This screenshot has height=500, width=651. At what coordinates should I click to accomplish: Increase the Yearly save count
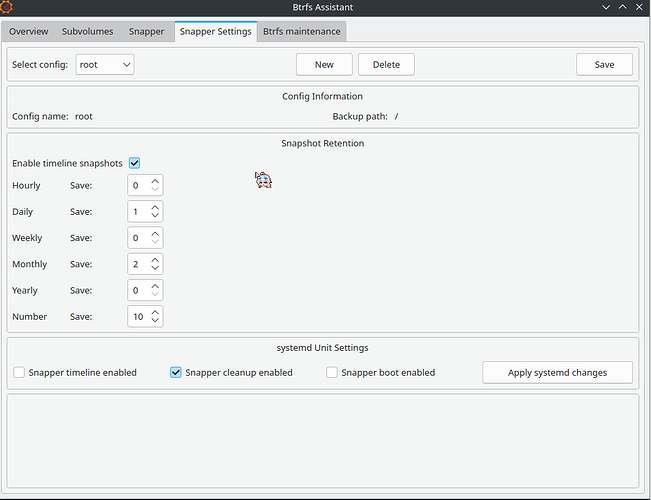pos(155,286)
